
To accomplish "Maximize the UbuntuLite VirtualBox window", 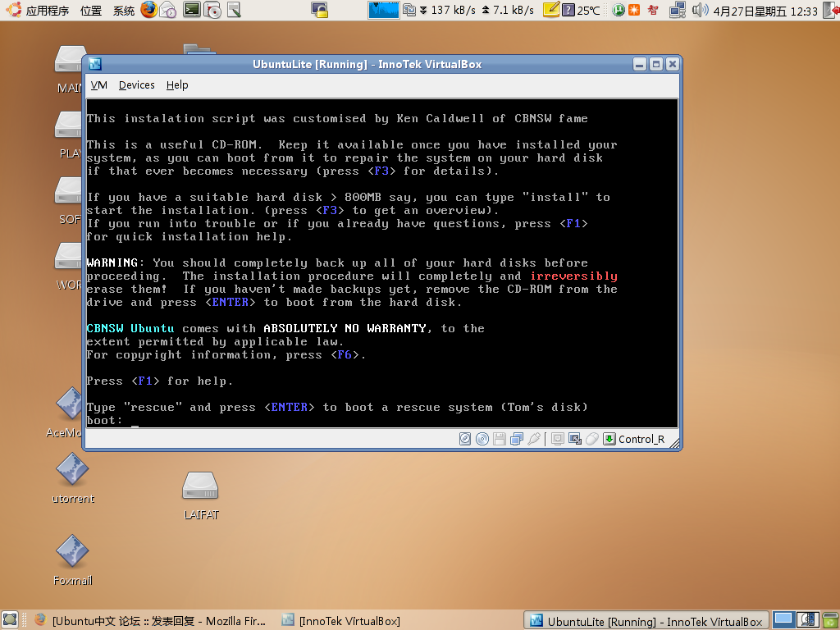I will (656, 64).
